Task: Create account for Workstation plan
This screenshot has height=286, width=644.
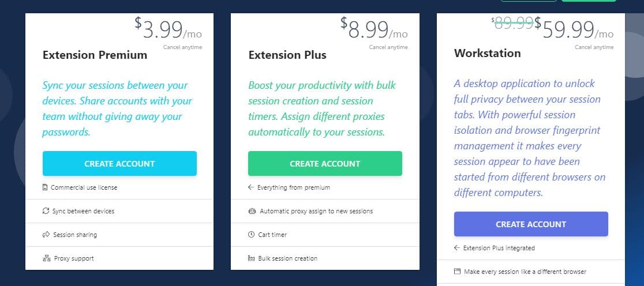Action: coord(531,224)
